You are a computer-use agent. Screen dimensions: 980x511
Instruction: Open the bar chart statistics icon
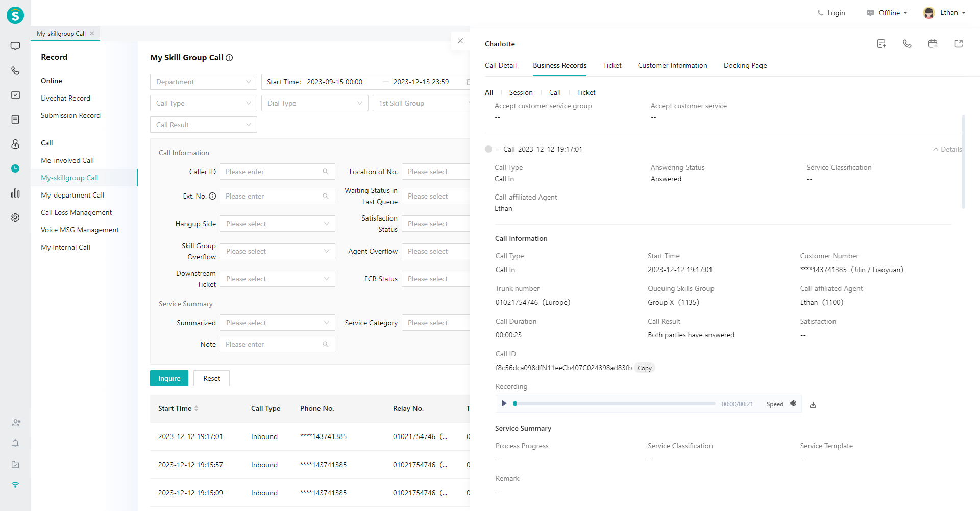pyautogui.click(x=15, y=193)
